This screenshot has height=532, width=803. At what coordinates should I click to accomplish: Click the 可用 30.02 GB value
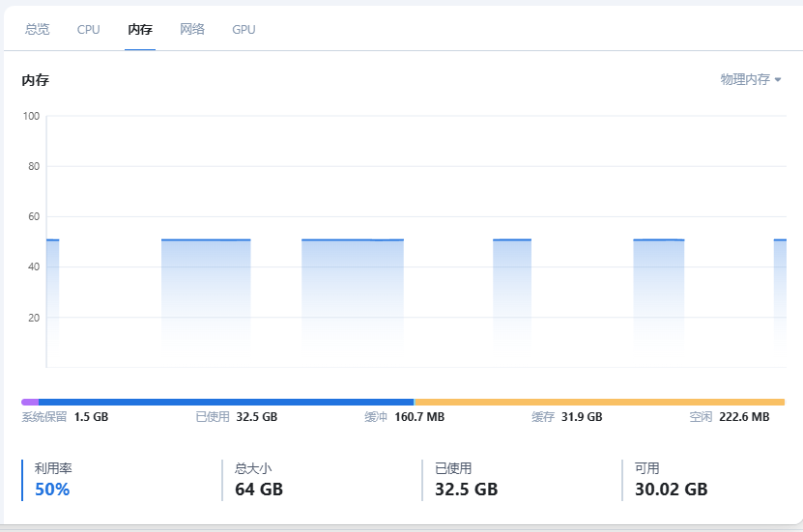672,490
